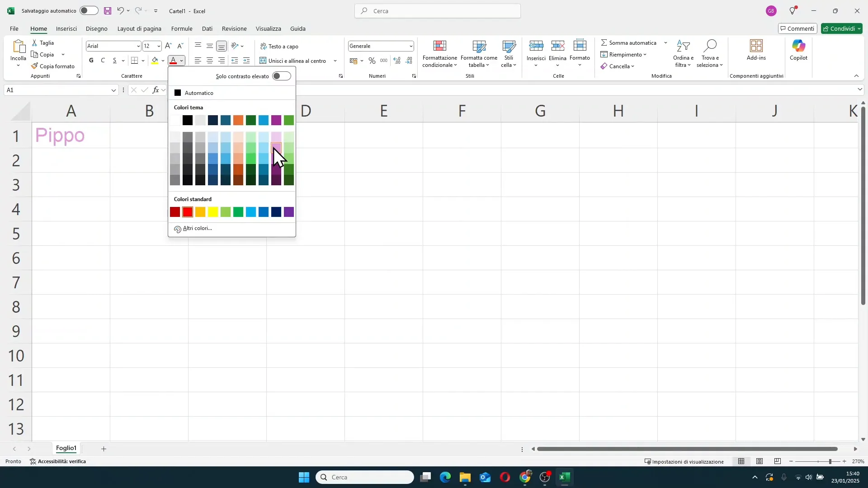This screenshot has width=868, height=488.
Task: Switch to Formule tab
Action: [182, 28]
